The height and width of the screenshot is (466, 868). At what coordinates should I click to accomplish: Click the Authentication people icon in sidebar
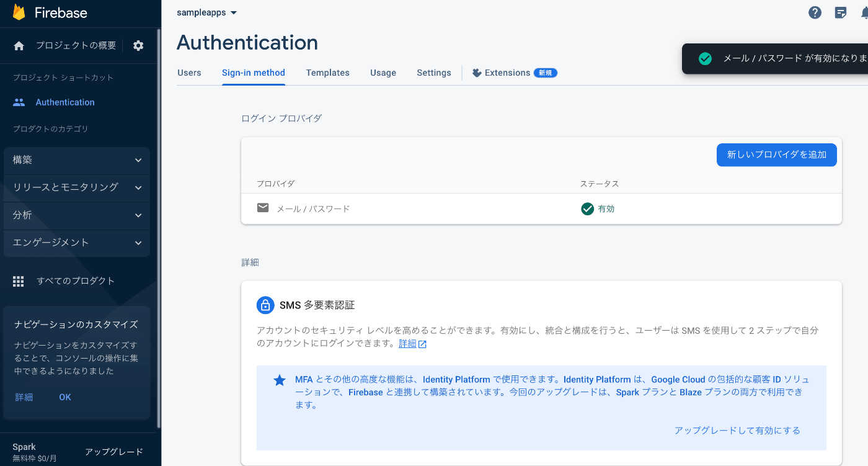[x=19, y=102]
